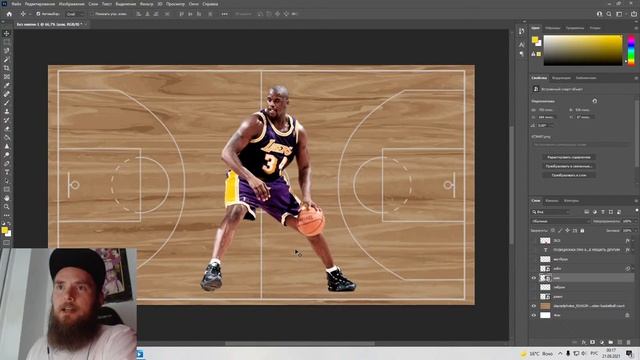This screenshot has height=360, width=640.
Task: Open the Фильтр menu
Action: pos(147,4)
